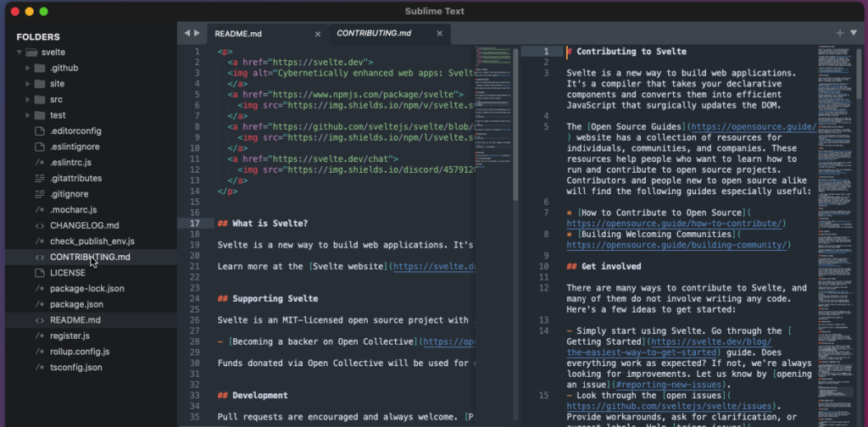Click the .eslintignore file icon
868x427 pixels.
tap(40, 147)
